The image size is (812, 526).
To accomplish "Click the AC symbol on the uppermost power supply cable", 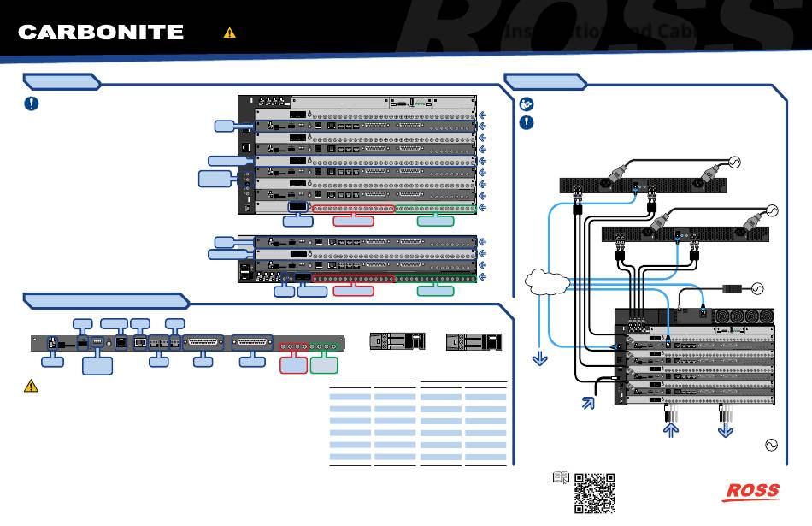I will [734, 163].
